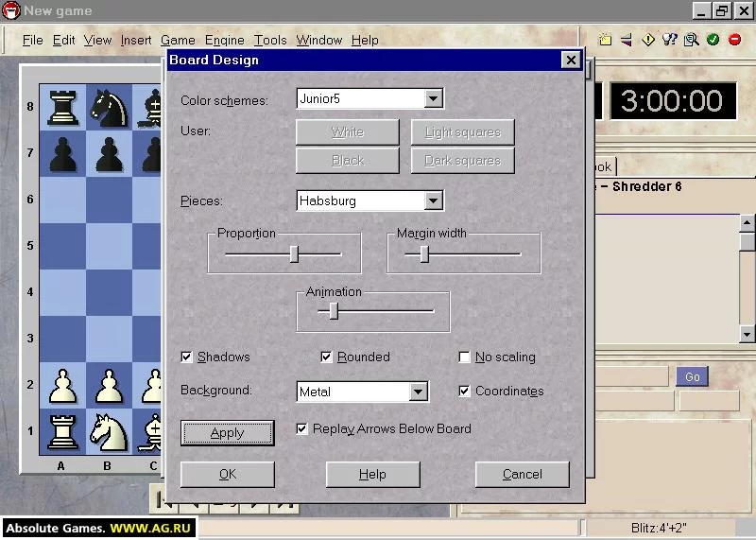This screenshot has height=540, width=756.
Task: Click the Fritz logo in title bar
Action: pyautogui.click(x=11, y=10)
